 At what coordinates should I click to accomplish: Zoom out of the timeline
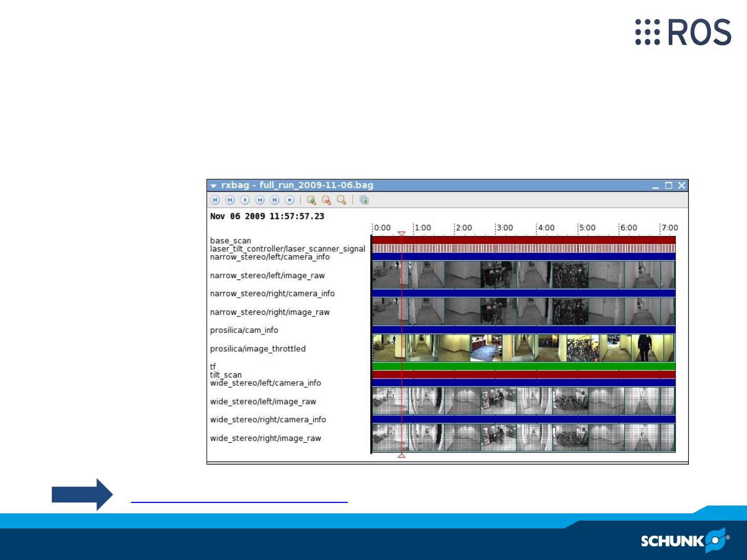(x=326, y=200)
